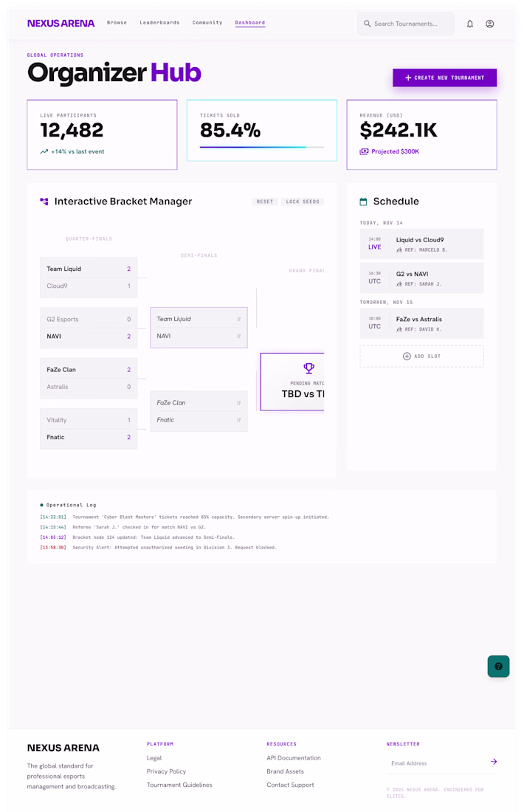This screenshot has width=524, height=812.
Task: Open the help question mark button
Action: [x=498, y=666]
